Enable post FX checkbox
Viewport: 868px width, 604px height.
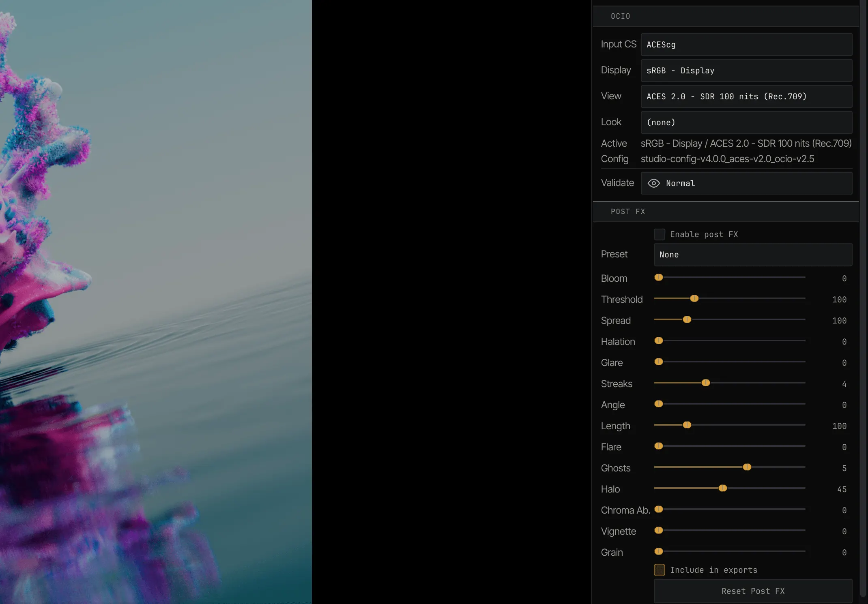pos(660,234)
